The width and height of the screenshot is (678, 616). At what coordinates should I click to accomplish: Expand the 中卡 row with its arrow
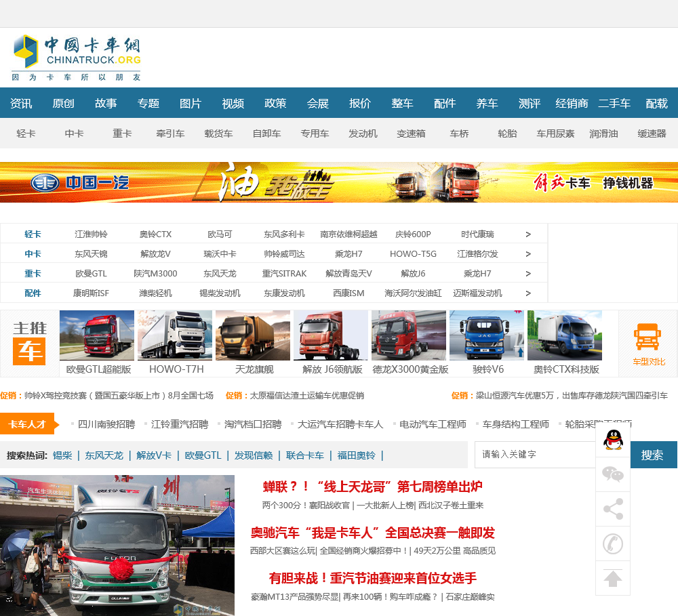tap(528, 253)
